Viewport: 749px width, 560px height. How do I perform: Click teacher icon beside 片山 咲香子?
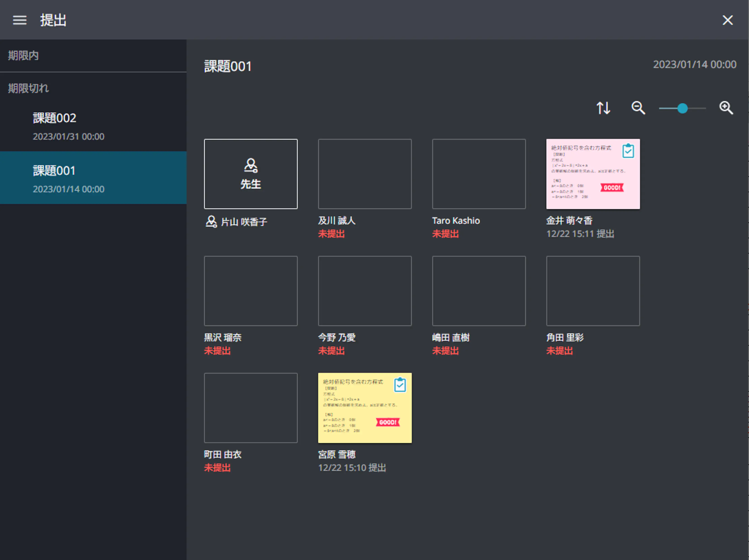(x=211, y=222)
